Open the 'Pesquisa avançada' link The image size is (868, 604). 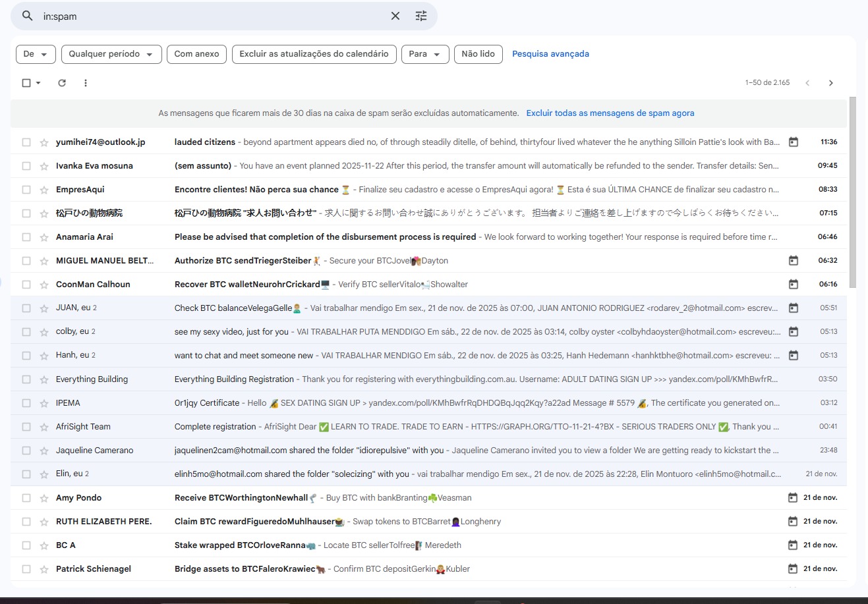pyautogui.click(x=550, y=54)
